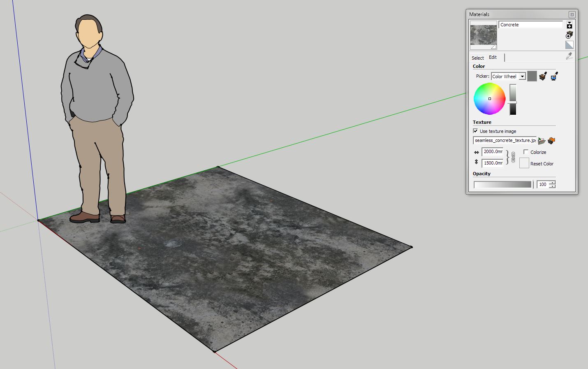The width and height of the screenshot is (588, 369).
Task: Increase opacity value with up arrow
Action: coord(552,183)
